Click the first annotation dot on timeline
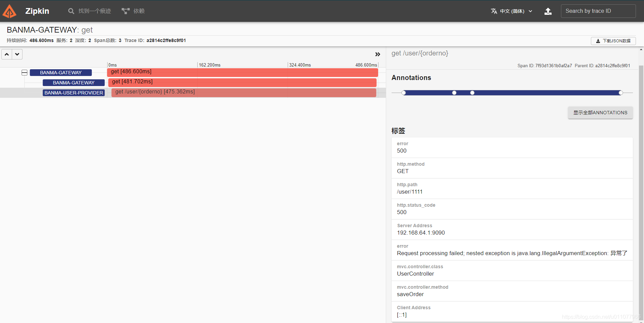The image size is (644, 323). [x=404, y=93]
